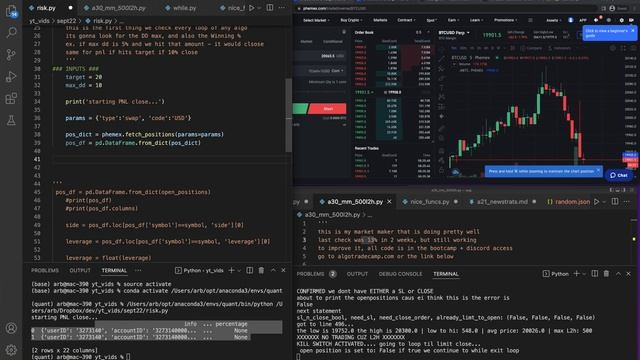
Task: Open the Phemex settings gear icon
Action: tap(622, 20)
